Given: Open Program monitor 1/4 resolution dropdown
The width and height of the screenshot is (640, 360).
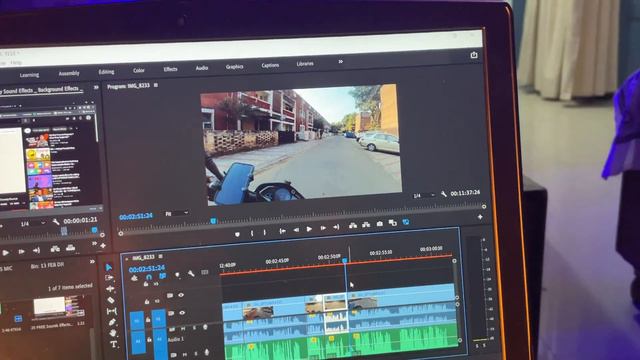Looking at the screenshot, I should (424, 196).
